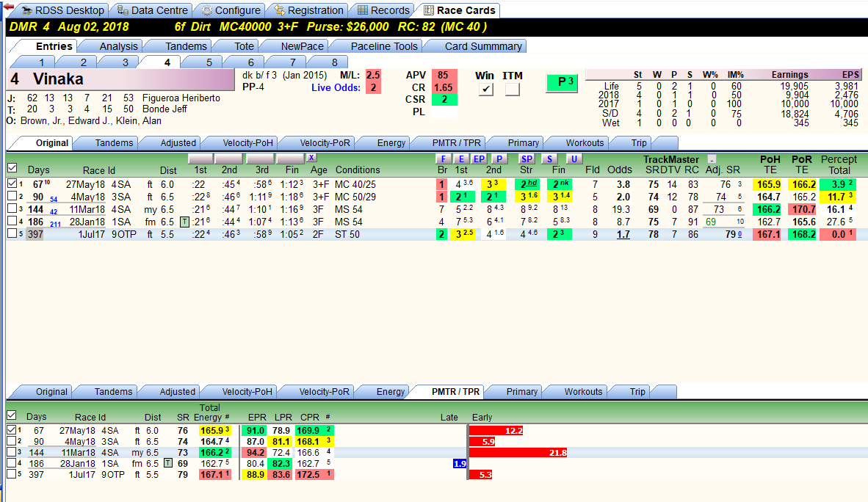Viewport: 868px width, 502px height.
Task: Uncheck 27May18 row in lower PMTR table
Action: click(12, 429)
